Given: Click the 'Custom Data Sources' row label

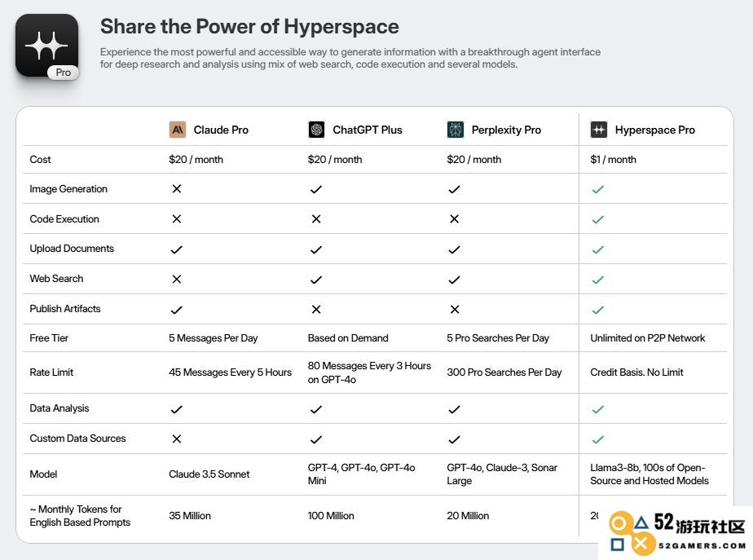Looking at the screenshot, I should coord(77,439).
